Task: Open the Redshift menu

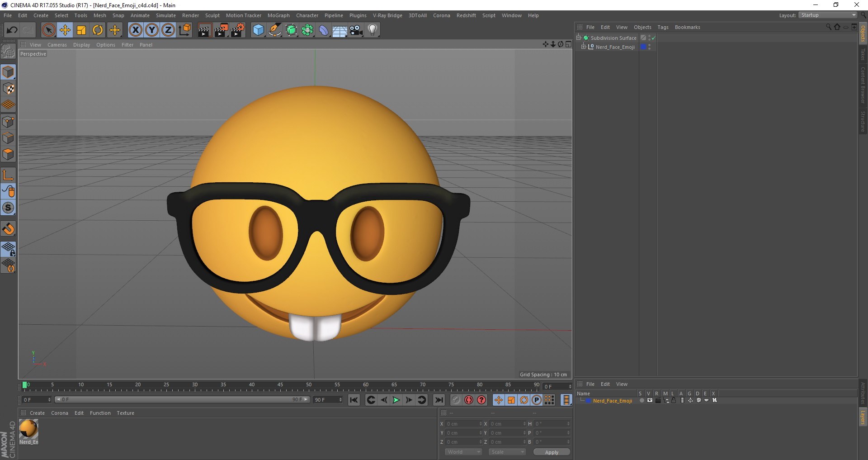Action: (466, 15)
